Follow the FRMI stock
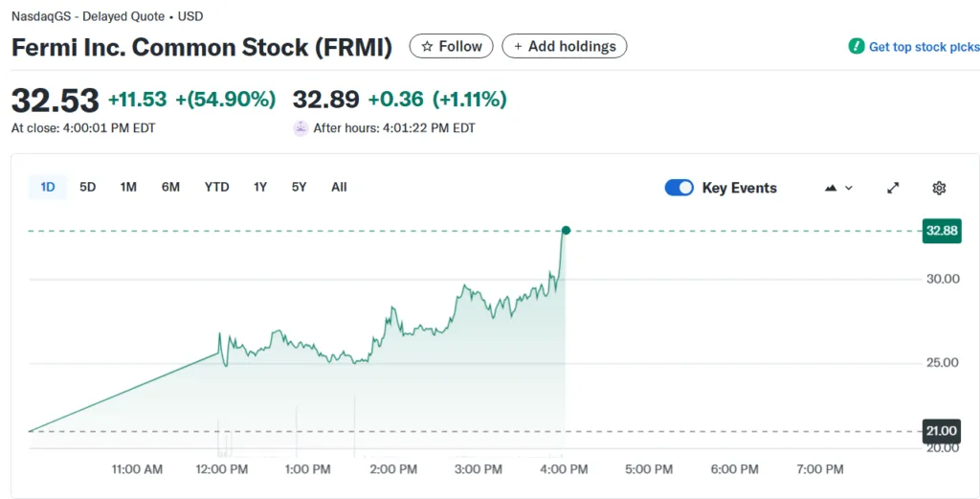The width and height of the screenshot is (980, 499). pyautogui.click(x=451, y=46)
